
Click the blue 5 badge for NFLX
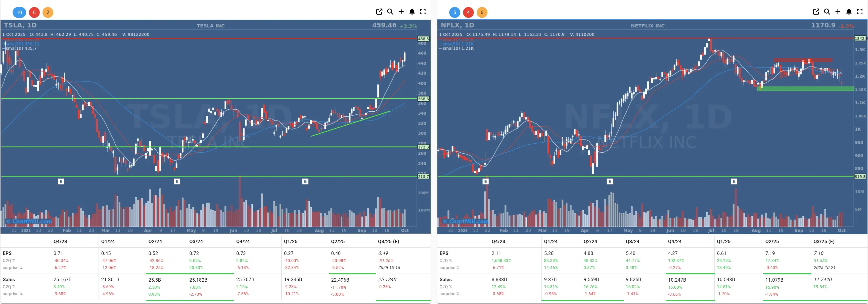(454, 13)
